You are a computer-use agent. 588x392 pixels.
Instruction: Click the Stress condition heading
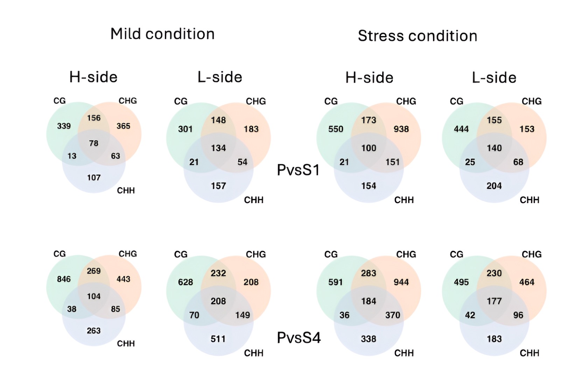[x=418, y=36]
